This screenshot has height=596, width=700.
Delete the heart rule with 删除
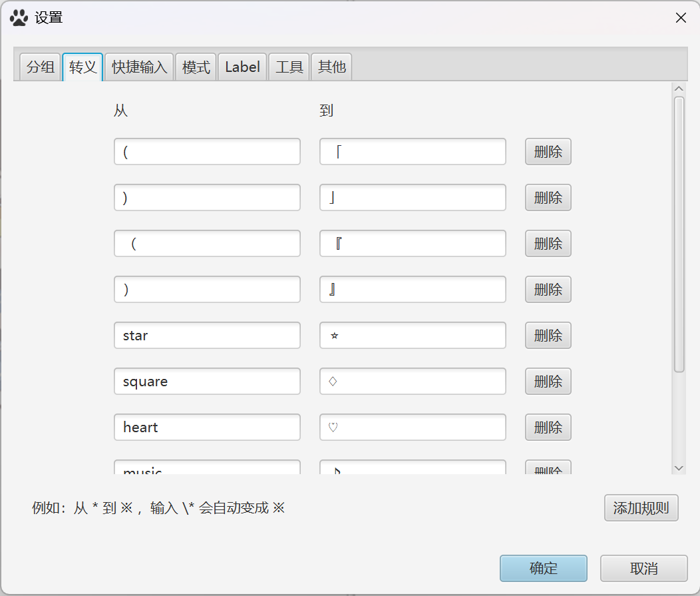coord(548,428)
